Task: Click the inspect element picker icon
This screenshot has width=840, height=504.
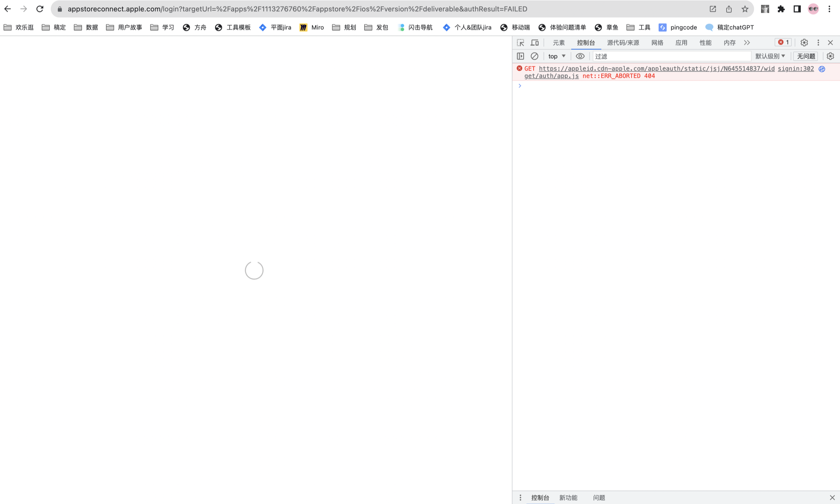Action: click(520, 42)
